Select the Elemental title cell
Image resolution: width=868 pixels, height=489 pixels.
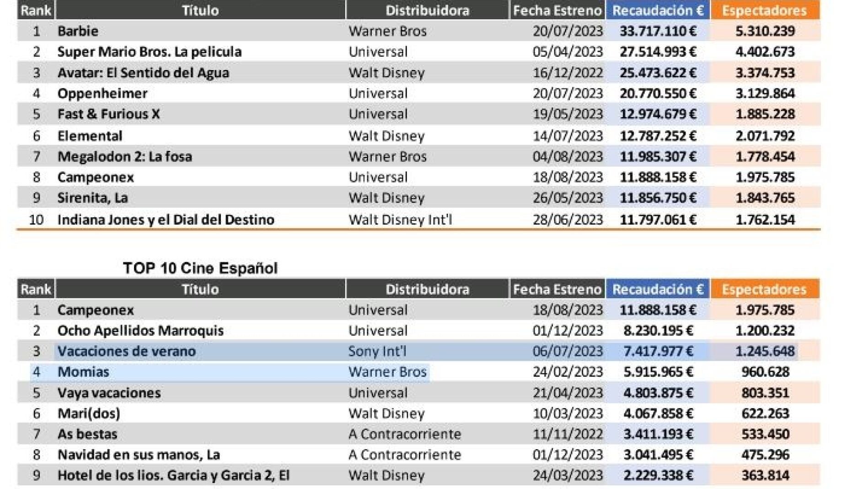coord(90,136)
